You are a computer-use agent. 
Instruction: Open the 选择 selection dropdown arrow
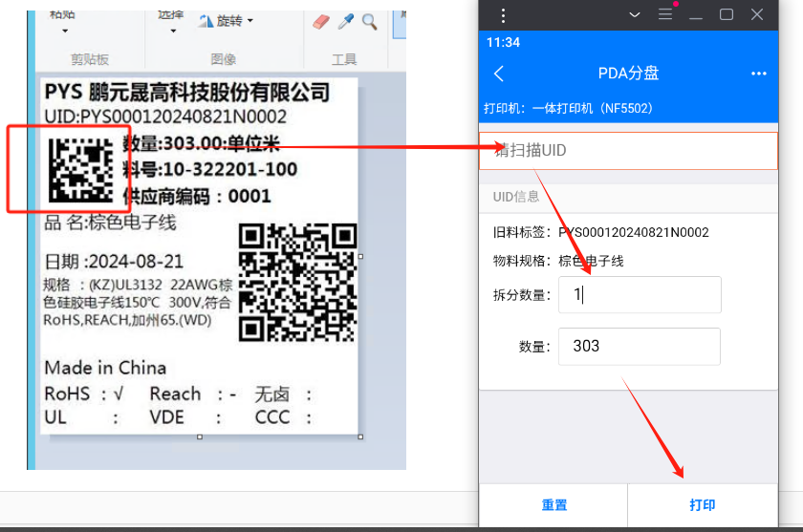(172, 32)
